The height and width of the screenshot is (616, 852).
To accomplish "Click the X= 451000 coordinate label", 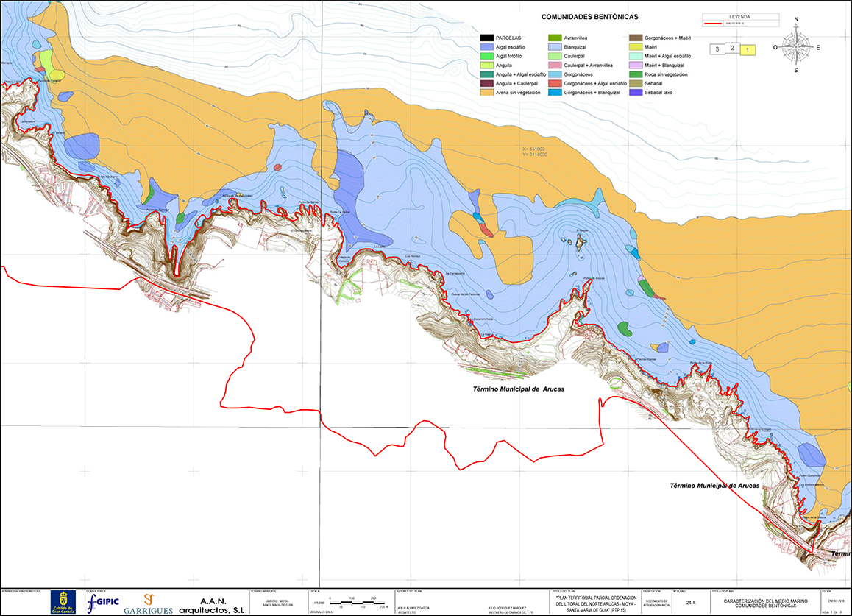I will (533, 149).
